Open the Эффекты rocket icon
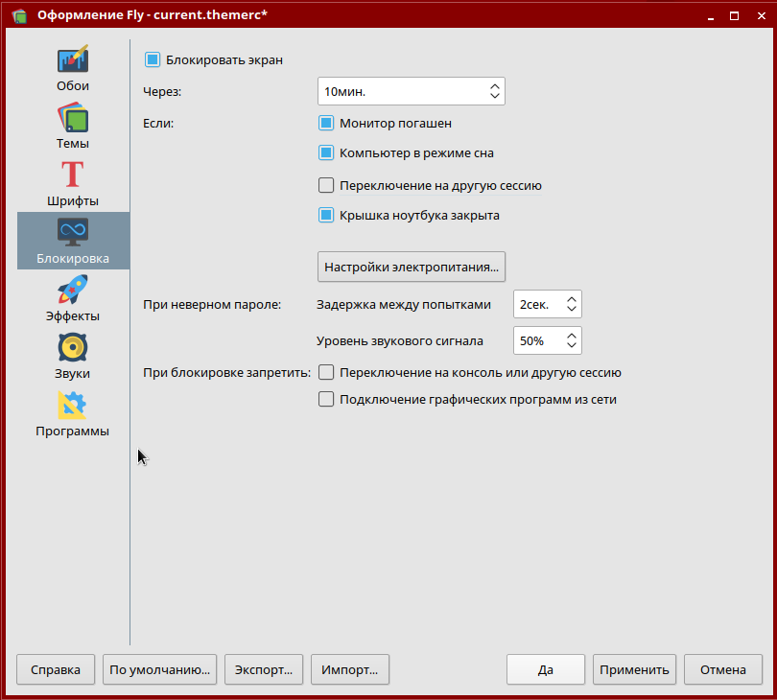 (x=73, y=290)
